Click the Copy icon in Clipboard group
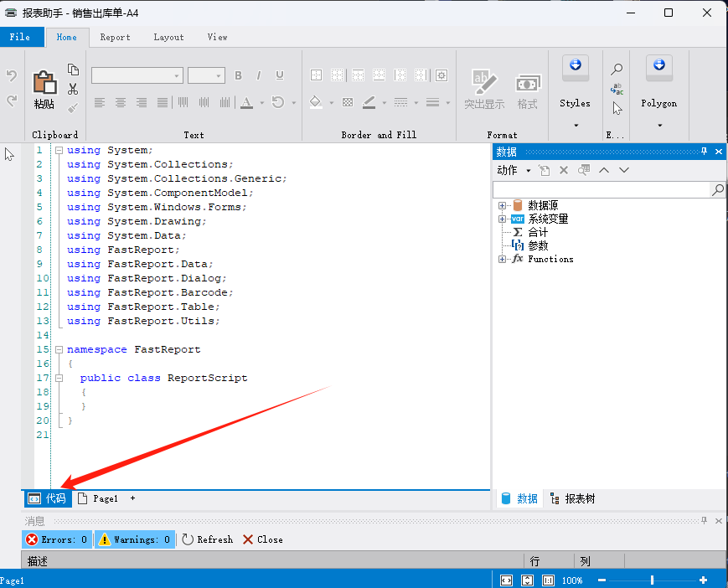The image size is (728, 588). pyautogui.click(x=73, y=70)
